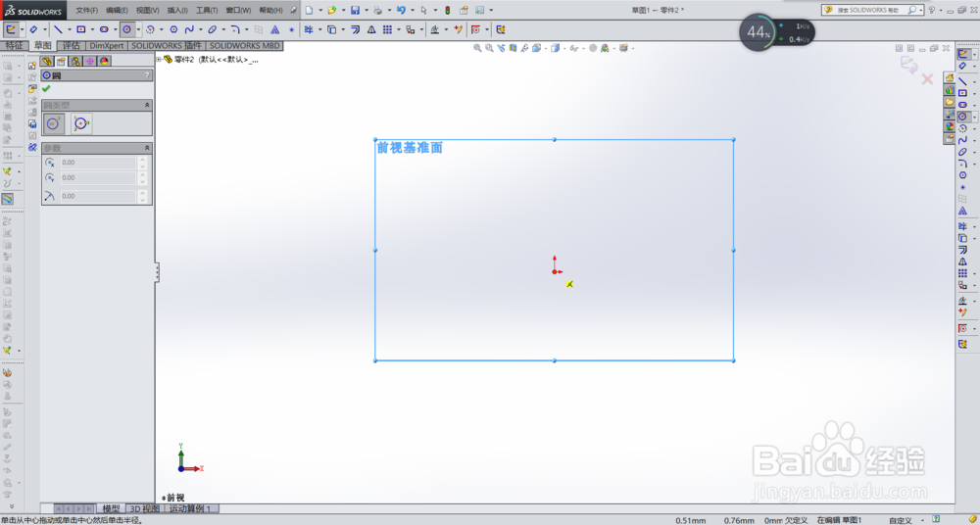Open the 插入(I) menu
The height and width of the screenshot is (525, 980).
pyautogui.click(x=177, y=10)
